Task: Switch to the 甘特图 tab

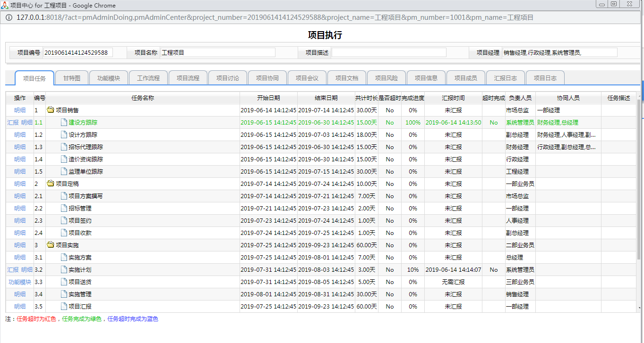Action: click(x=75, y=78)
